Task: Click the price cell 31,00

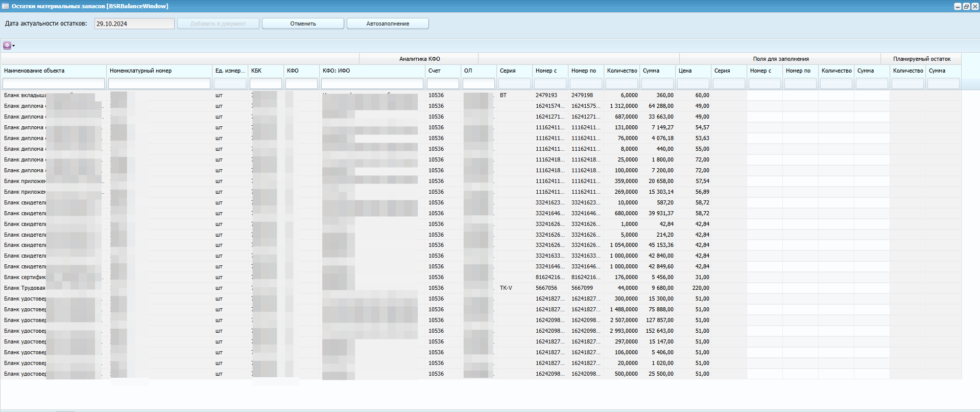Action: click(702, 277)
